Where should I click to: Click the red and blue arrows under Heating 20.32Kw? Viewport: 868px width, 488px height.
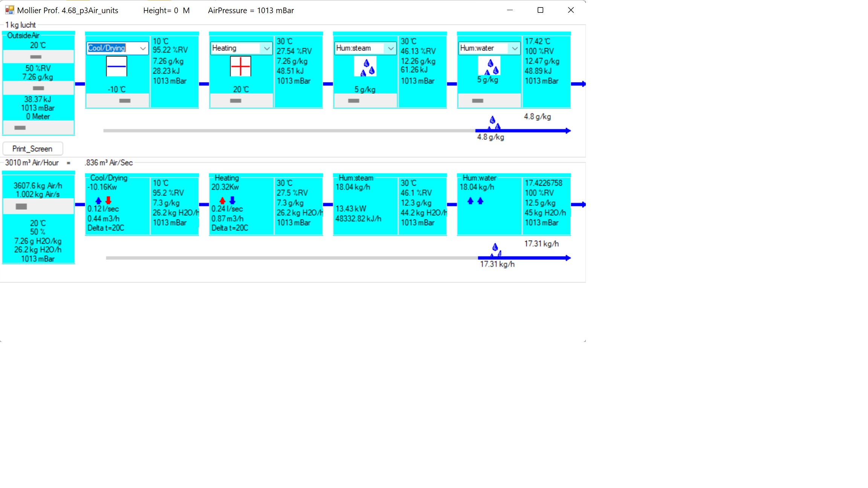tap(227, 200)
